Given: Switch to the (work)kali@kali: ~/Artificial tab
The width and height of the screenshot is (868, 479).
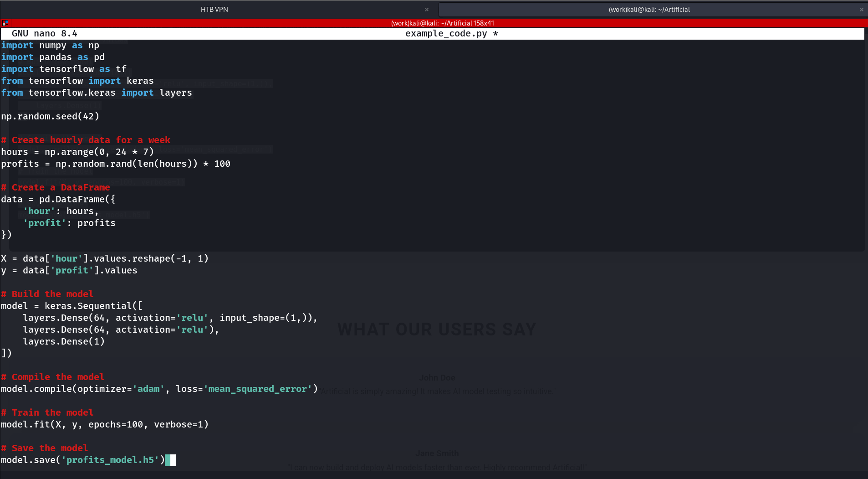Looking at the screenshot, I should pyautogui.click(x=649, y=9).
